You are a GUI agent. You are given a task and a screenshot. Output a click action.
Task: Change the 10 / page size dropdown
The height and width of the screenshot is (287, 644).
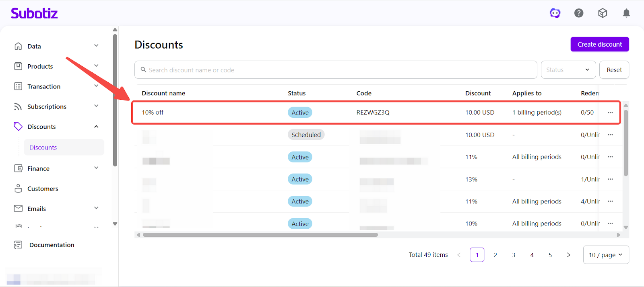pyautogui.click(x=606, y=255)
